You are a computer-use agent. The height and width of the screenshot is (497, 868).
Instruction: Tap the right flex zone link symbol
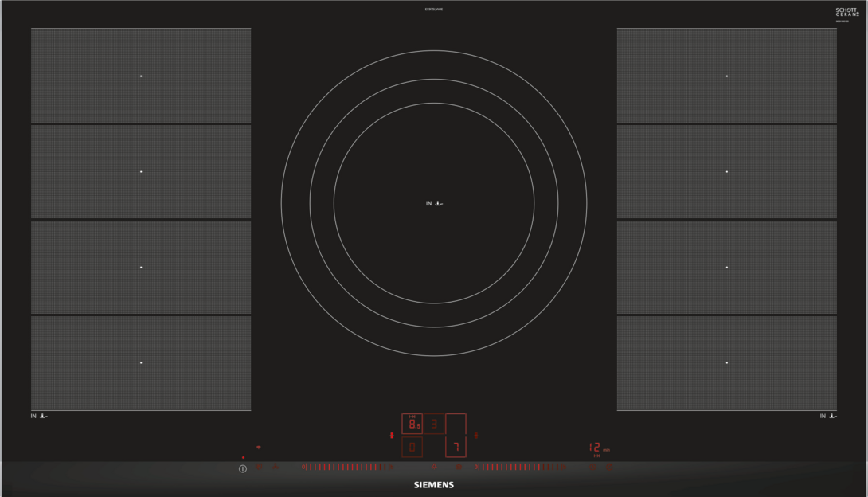[475, 436]
